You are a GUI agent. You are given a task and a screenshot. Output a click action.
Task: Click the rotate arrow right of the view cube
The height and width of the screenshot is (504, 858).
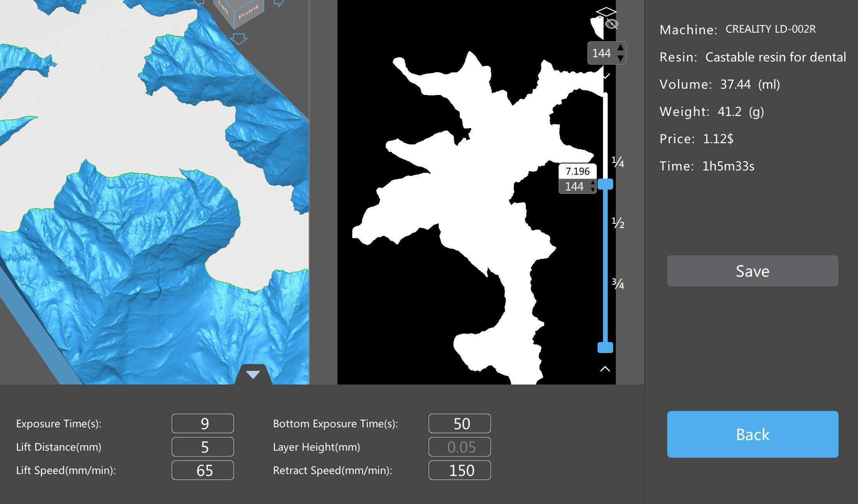(280, 4)
